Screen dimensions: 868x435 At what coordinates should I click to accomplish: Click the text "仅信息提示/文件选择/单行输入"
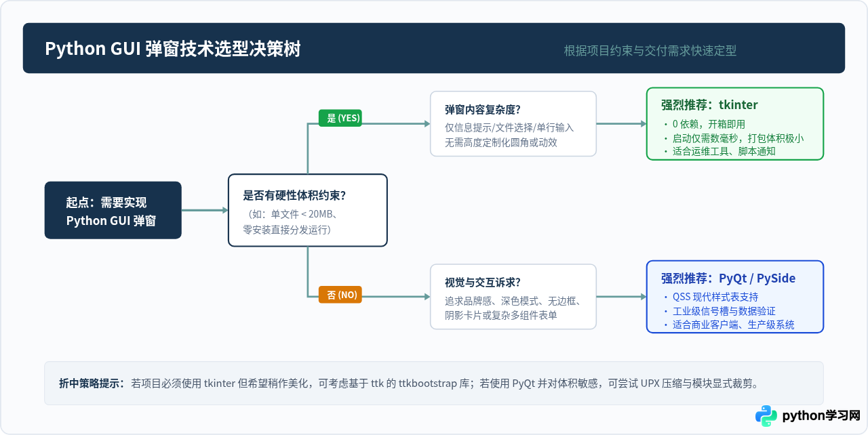pyautogui.click(x=509, y=127)
